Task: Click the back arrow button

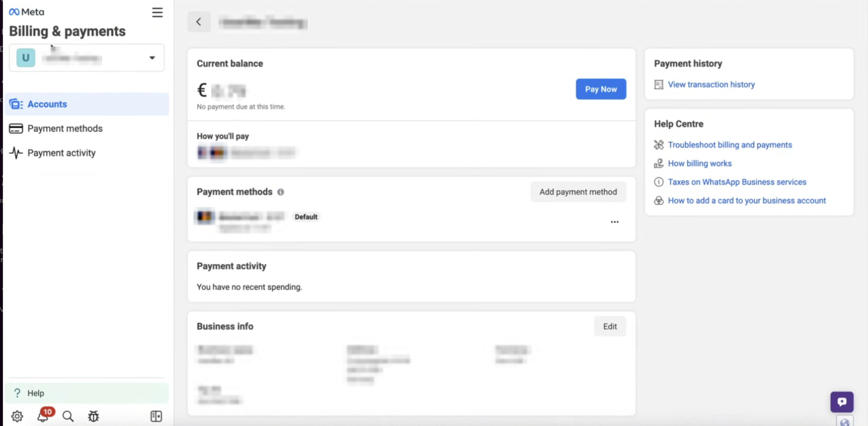Action: pos(199,22)
